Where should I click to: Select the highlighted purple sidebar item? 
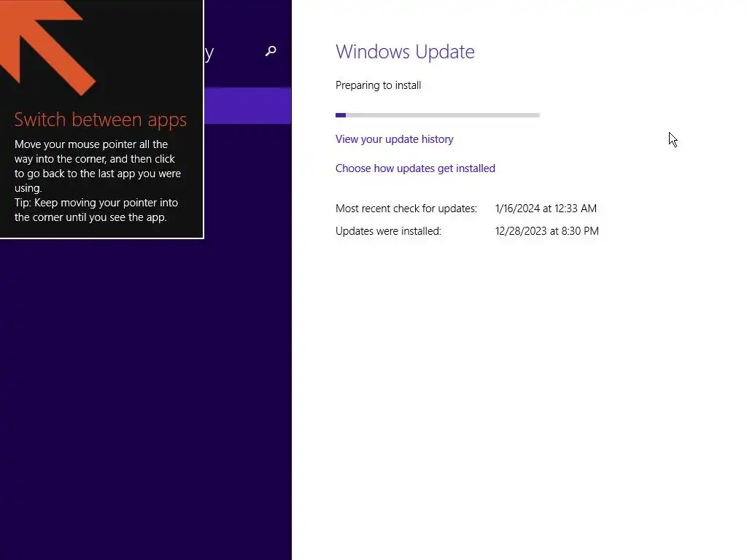tap(248, 106)
